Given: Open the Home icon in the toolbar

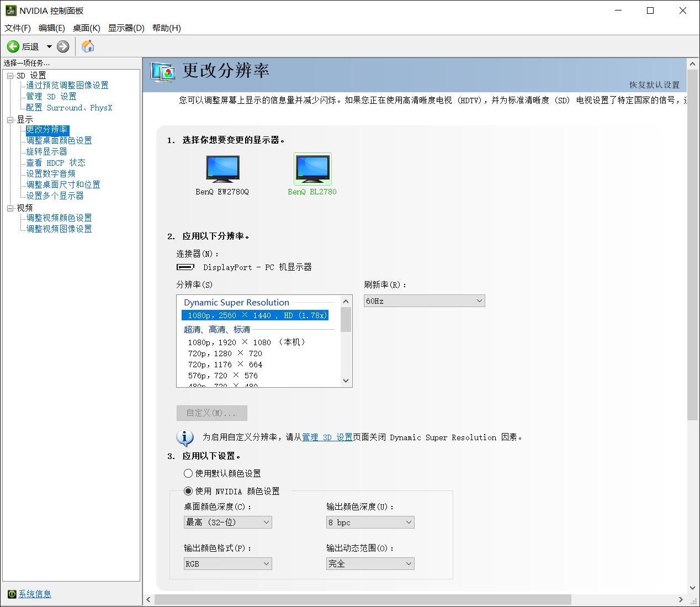Looking at the screenshot, I should (87, 46).
